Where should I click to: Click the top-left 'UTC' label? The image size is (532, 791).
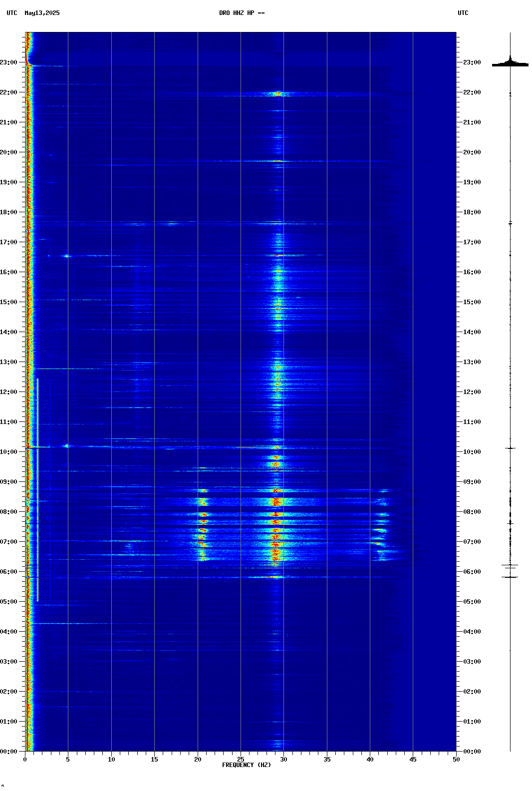click(12, 13)
